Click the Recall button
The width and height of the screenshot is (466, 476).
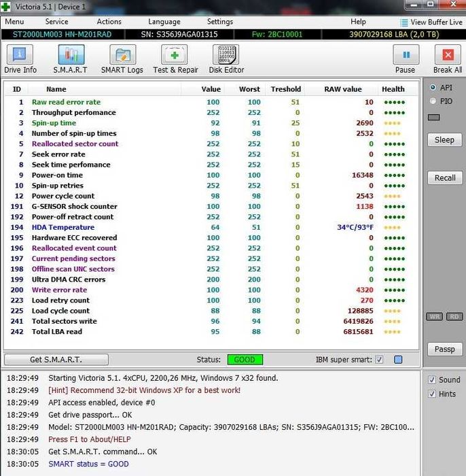445,178
